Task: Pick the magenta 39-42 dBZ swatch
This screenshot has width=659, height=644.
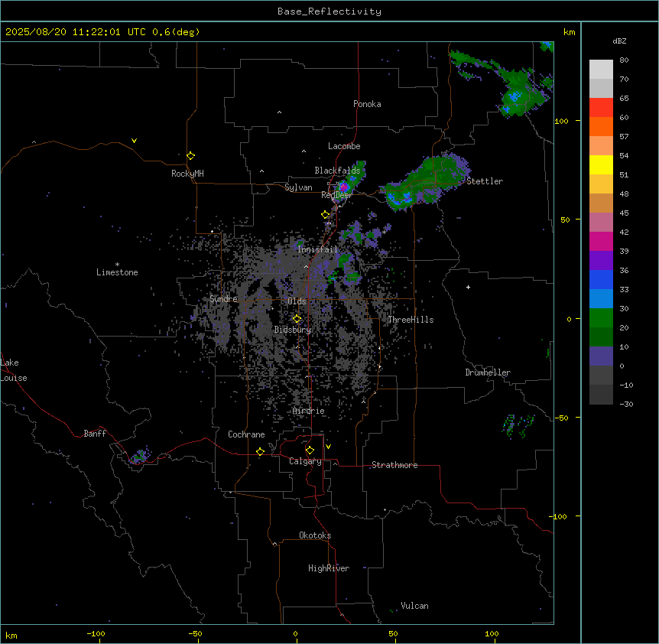Action: point(601,241)
